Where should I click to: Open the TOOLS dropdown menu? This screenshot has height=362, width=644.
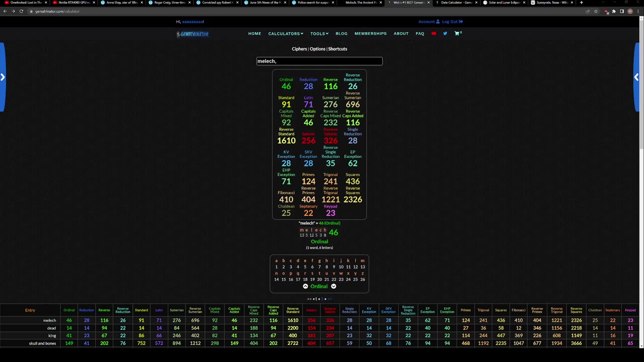click(319, 34)
